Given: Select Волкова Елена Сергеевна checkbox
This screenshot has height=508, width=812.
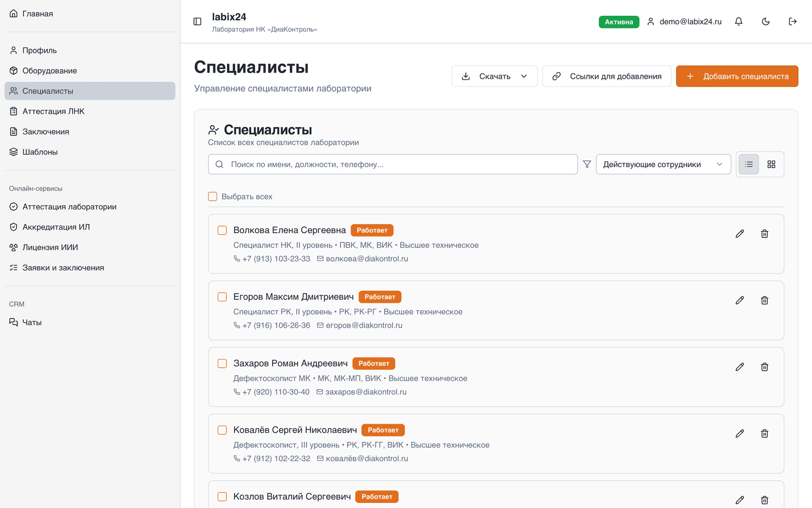Looking at the screenshot, I should tap(222, 230).
